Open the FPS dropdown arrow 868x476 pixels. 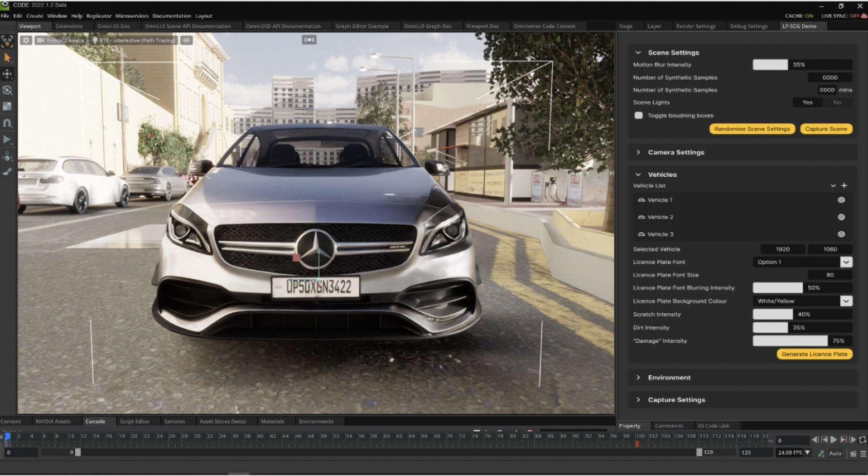click(x=807, y=453)
